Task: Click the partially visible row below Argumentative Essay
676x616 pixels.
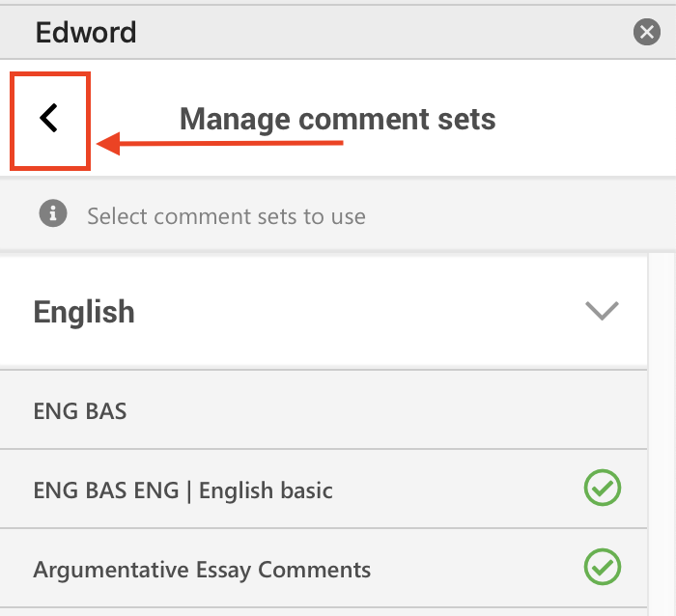Action: pos(324,611)
